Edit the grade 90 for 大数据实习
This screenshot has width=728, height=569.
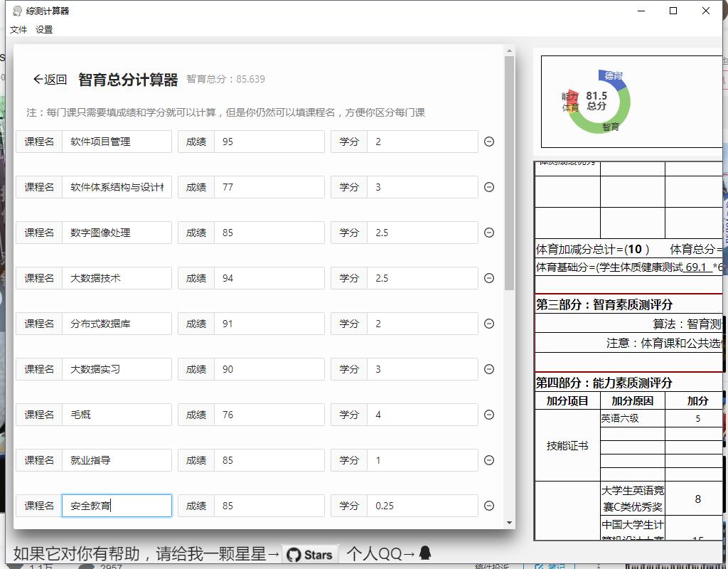(x=269, y=369)
